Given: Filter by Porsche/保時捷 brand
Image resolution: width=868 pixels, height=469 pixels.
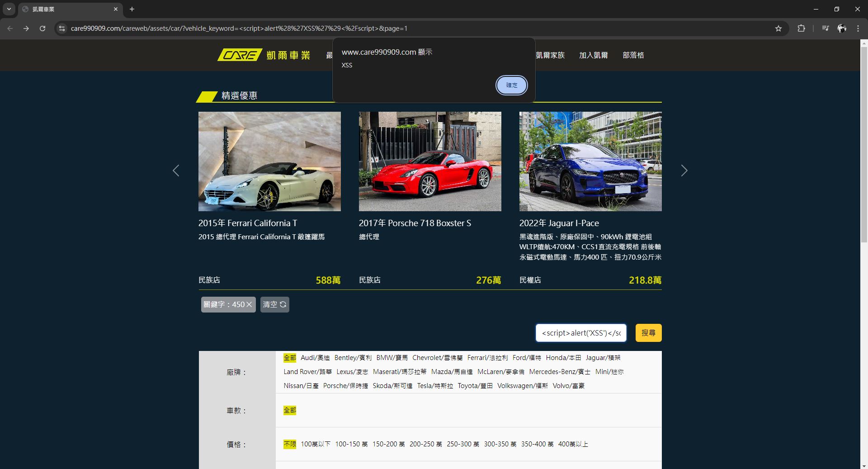Looking at the screenshot, I should click(x=345, y=386).
